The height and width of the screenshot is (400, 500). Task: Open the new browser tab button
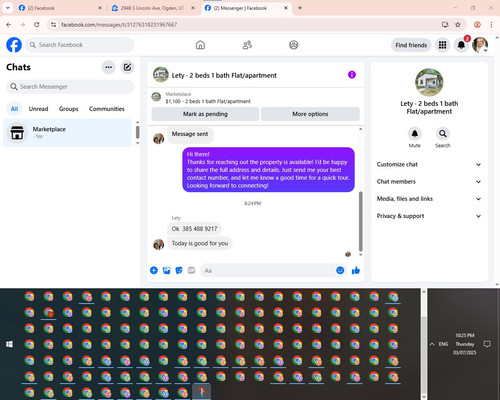click(x=300, y=8)
